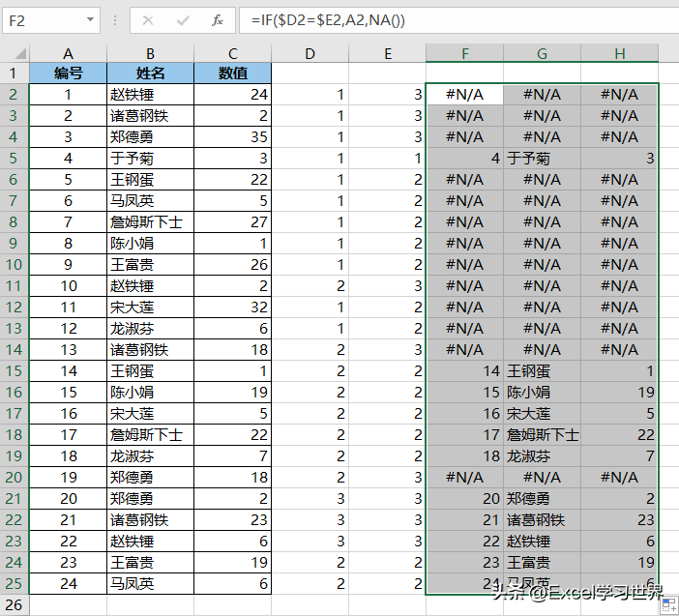Click cell G15 with 王钢蛋
The width and height of the screenshot is (679, 616).
point(543,371)
